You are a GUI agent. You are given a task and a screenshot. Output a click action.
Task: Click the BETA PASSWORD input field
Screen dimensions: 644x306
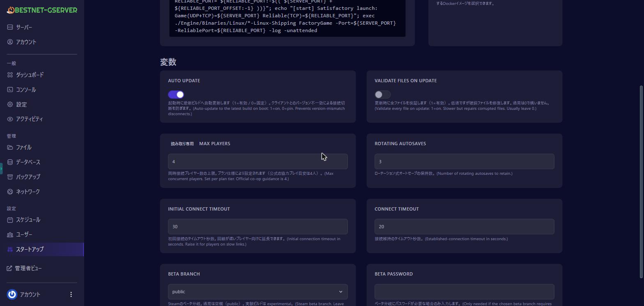click(464, 292)
